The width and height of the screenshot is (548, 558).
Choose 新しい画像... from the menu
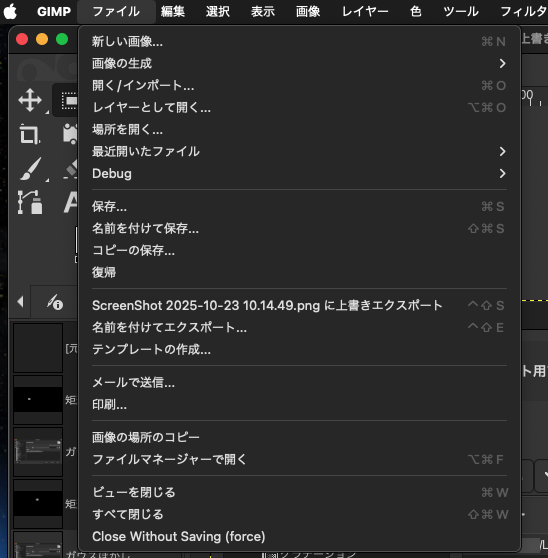(300, 42)
